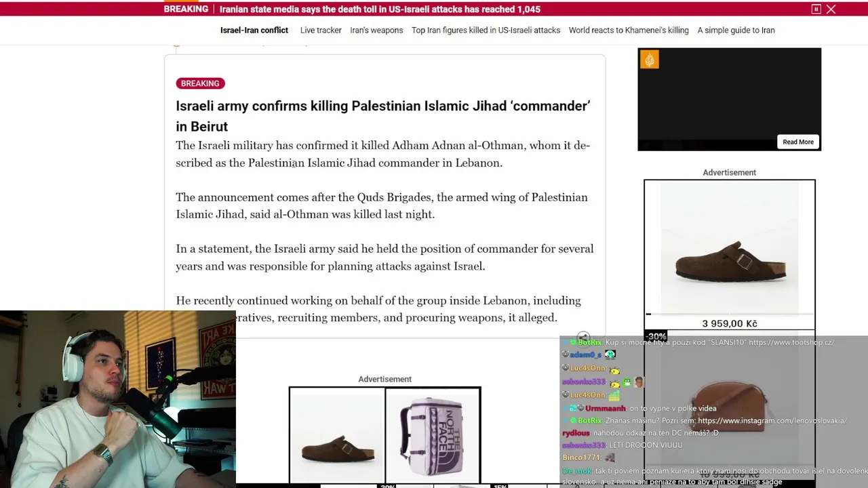Open A simple guide to Iran
The width and height of the screenshot is (868, 488).
click(x=736, y=30)
